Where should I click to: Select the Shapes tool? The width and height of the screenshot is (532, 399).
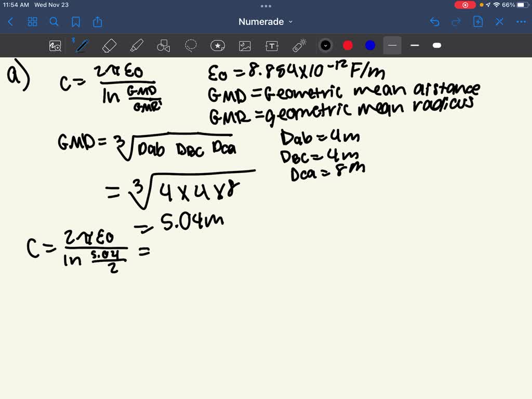click(164, 46)
